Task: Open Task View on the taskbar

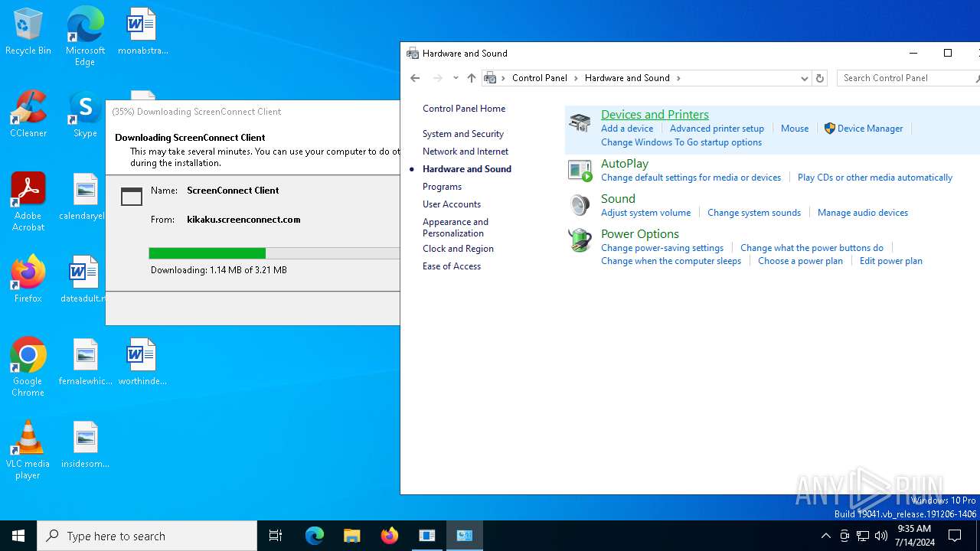Action: point(276,536)
